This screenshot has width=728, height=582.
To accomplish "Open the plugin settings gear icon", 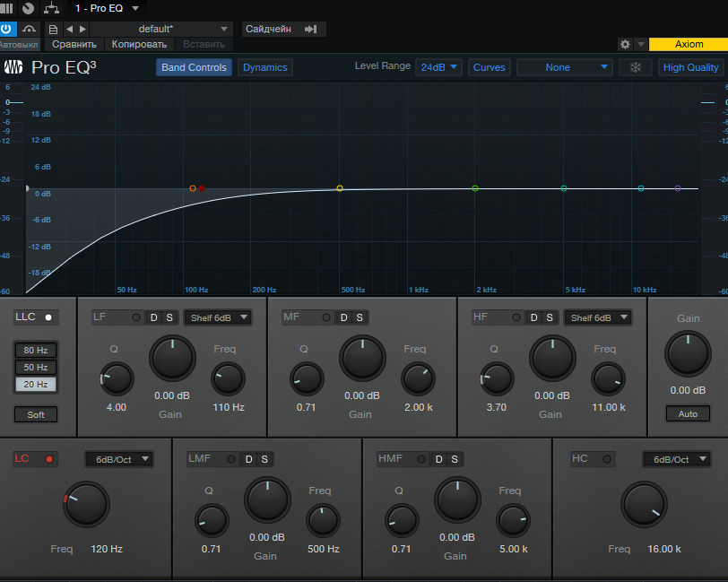I will [625, 44].
